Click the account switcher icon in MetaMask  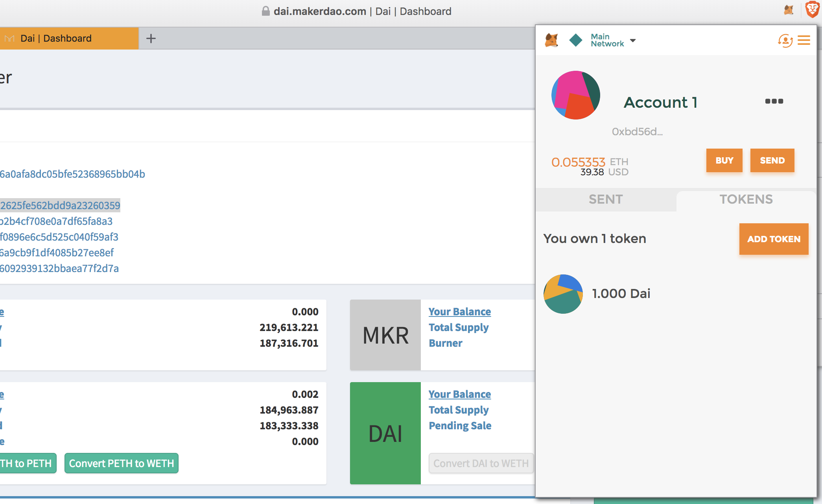coord(785,40)
